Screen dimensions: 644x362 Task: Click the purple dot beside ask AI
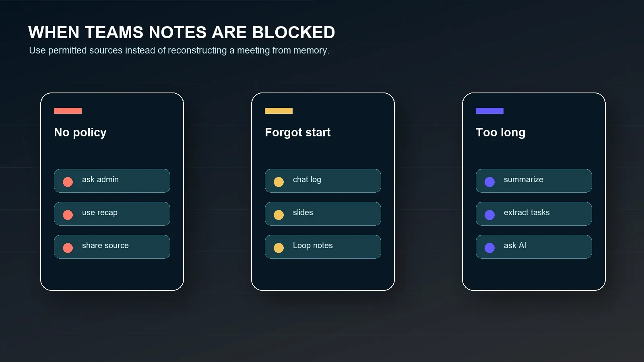tap(489, 248)
